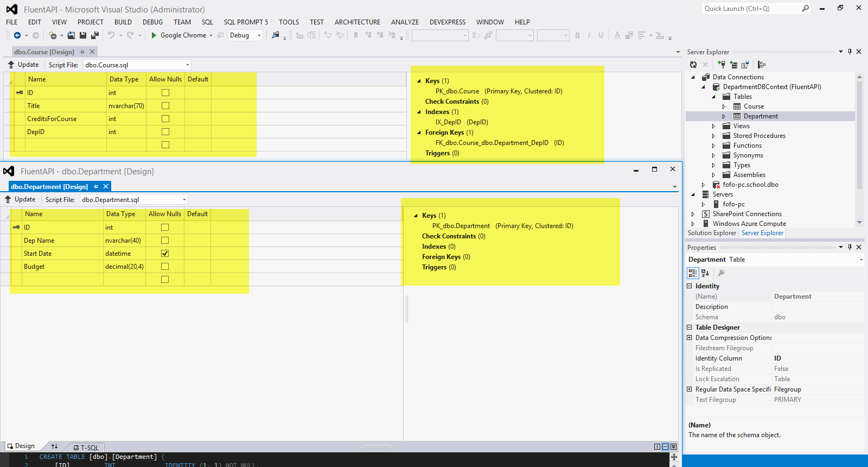
Task: Pin the Server Explorer panel
Action: point(850,52)
